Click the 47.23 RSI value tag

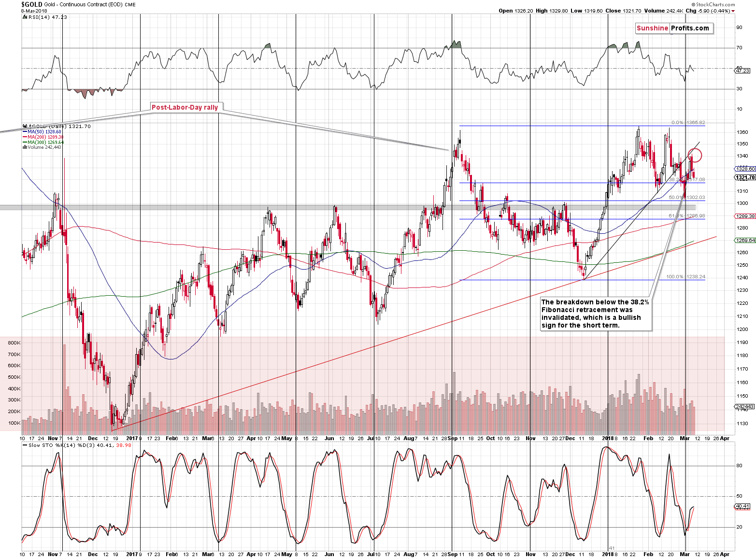pyautogui.click(x=742, y=71)
